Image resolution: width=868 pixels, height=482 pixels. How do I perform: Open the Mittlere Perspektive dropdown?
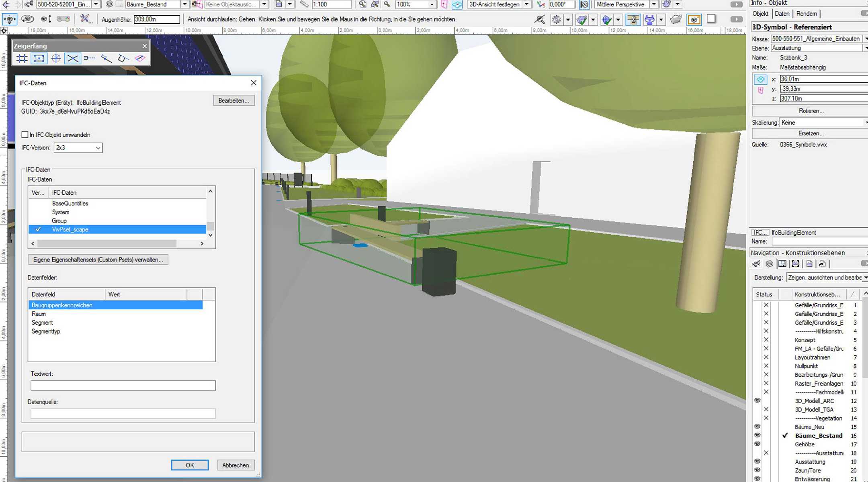[x=654, y=4]
